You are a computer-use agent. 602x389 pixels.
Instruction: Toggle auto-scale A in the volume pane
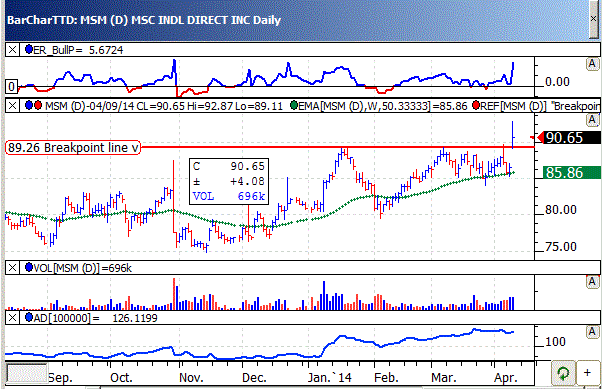[592, 282]
